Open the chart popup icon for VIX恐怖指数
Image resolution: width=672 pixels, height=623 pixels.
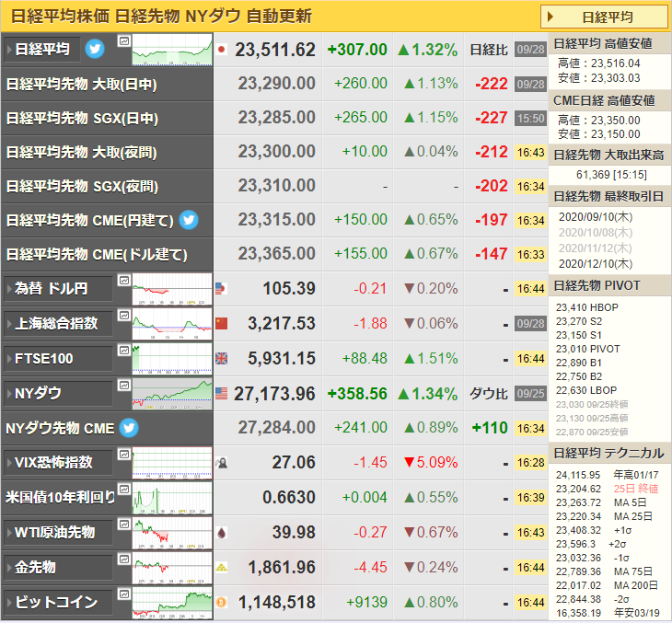pyautogui.click(x=124, y=455)
